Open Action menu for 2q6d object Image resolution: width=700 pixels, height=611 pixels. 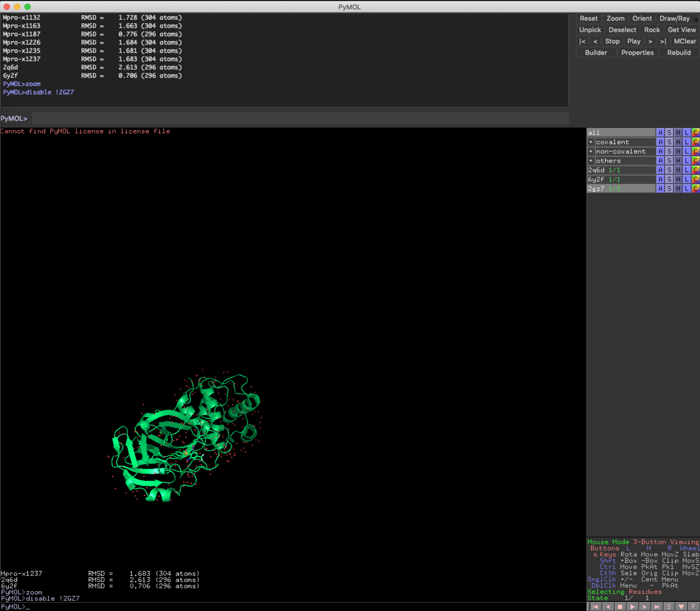[x=660, y=170]
